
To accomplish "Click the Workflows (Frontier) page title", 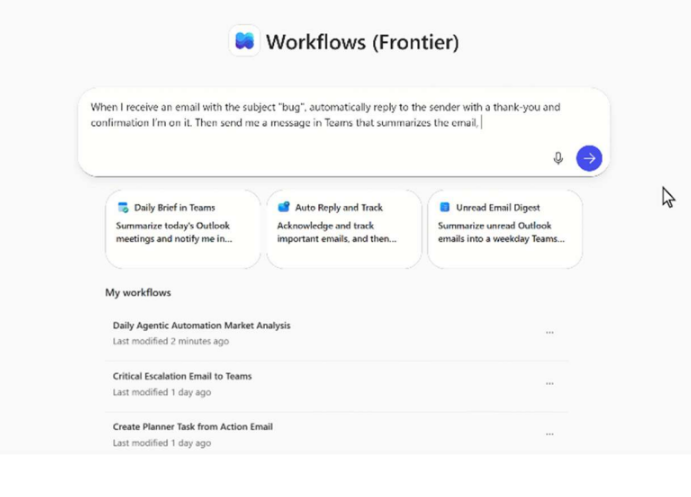I will tap(362, 42).
